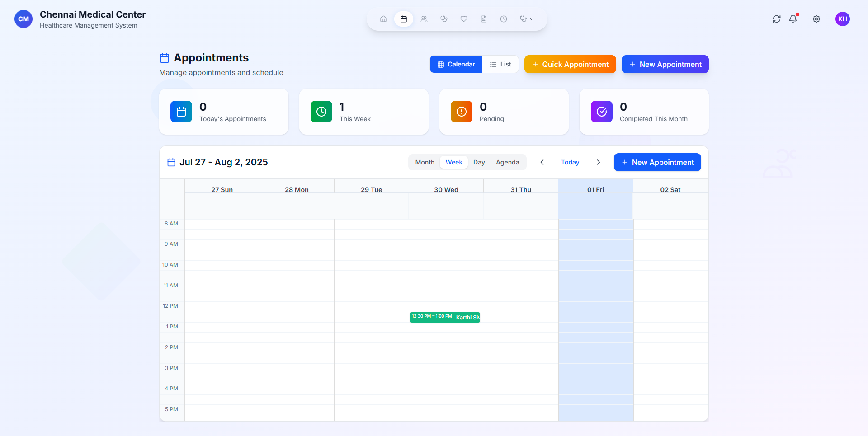Open the KH user avatar
The width and height of the screenshot is (868, 436).
pos(843,19)
